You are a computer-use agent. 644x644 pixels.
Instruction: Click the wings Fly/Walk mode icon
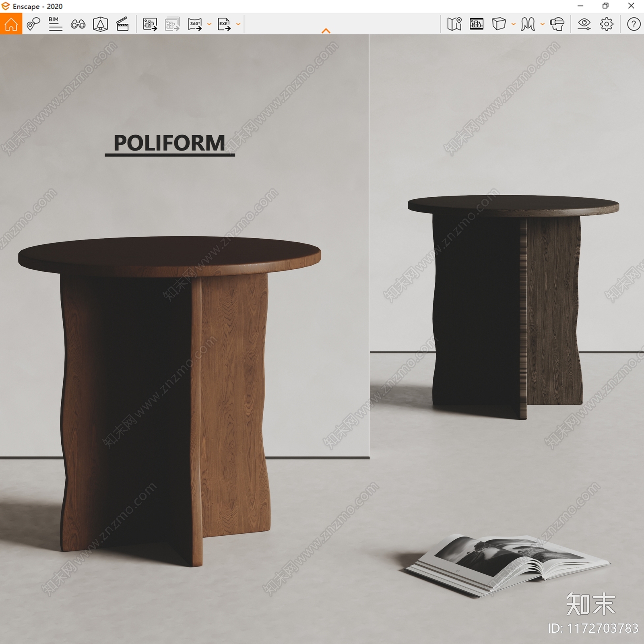tap(528, 24)
